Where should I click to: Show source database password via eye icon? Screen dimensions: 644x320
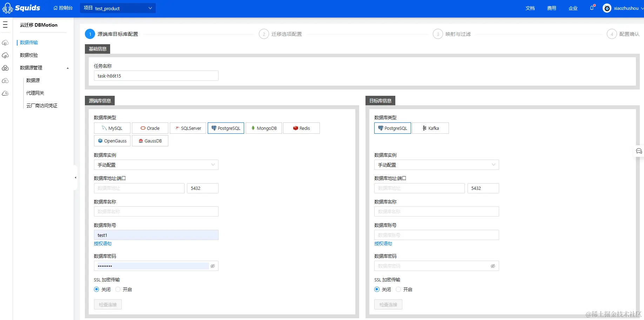213,266
